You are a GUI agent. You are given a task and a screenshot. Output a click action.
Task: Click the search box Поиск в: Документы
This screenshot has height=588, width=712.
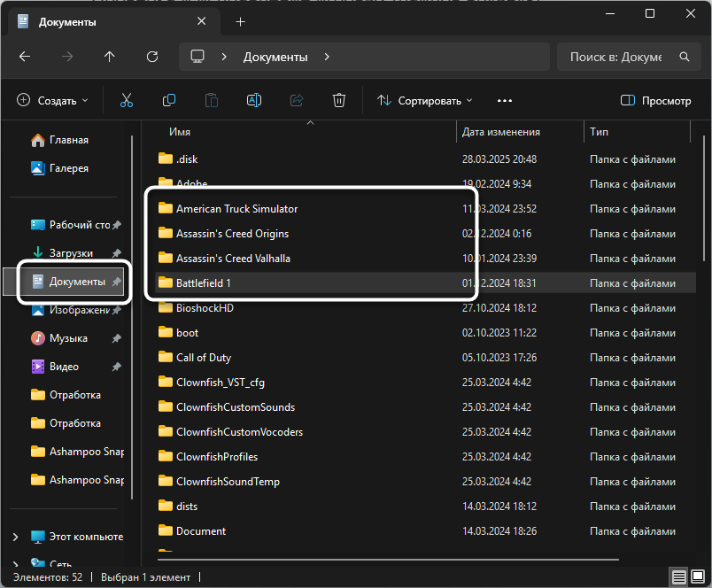(x=615, y=57)
